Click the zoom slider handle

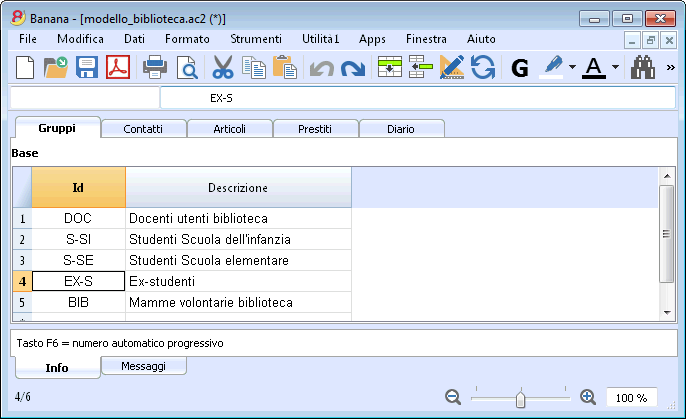(520, 398)
